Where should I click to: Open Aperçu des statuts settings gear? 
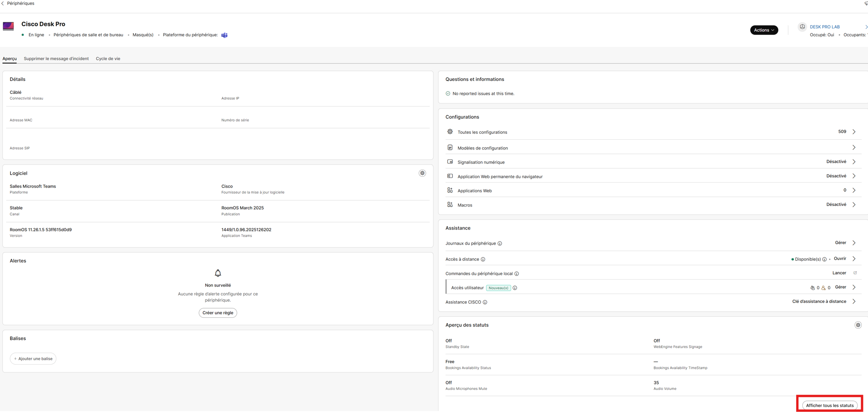(x=858, y=325)
